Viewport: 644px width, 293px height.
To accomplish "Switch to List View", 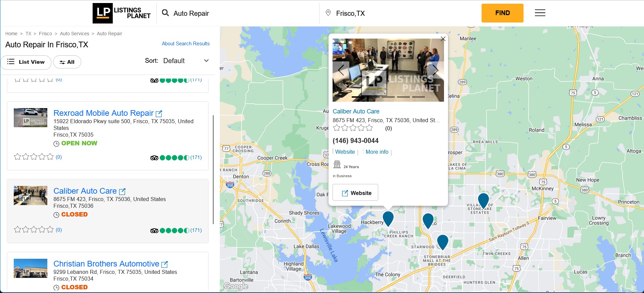I will pyautogui.click(x=26, y=62).
